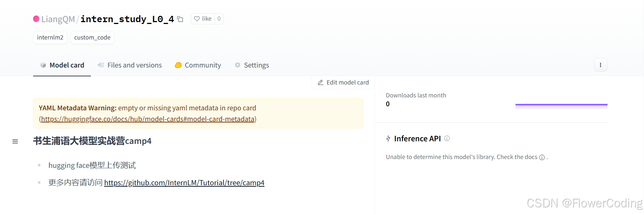Like the intern_study_L0_4 model

click(203, 19)
